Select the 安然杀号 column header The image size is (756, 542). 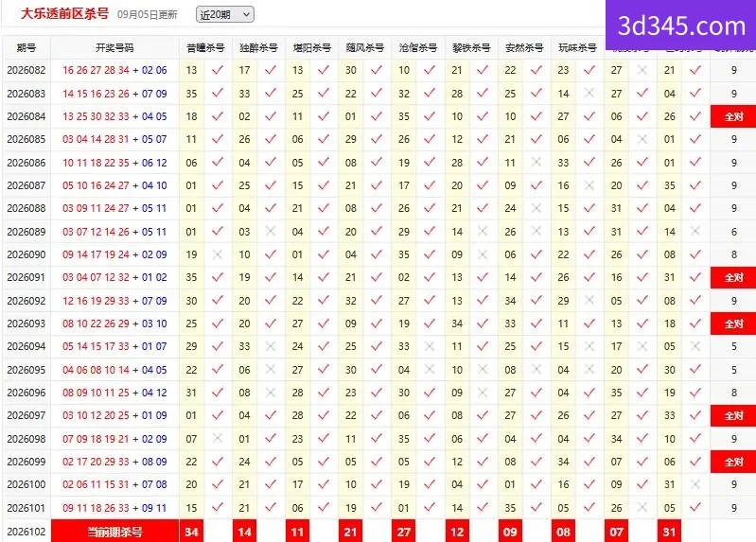(524, 47)
